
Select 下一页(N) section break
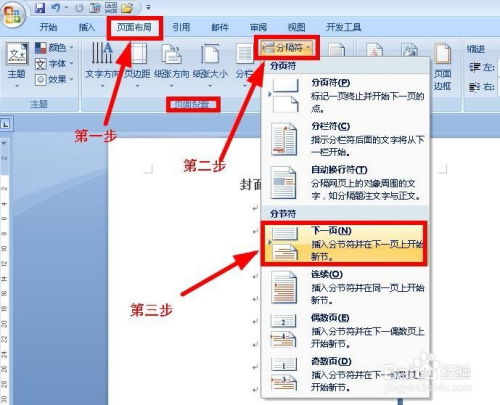(344, 243)
